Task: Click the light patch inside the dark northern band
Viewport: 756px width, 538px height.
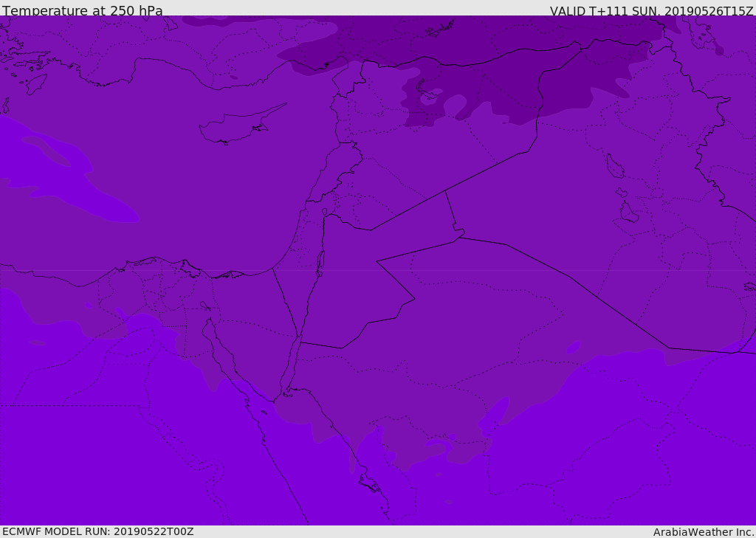Action: tap(431, 97)
